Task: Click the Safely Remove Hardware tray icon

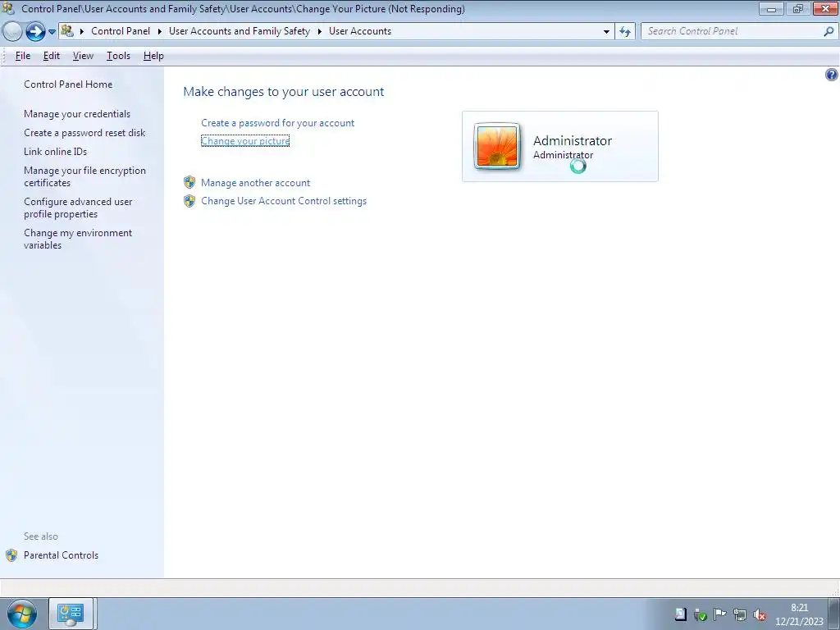Action: [x=700, y=615]
